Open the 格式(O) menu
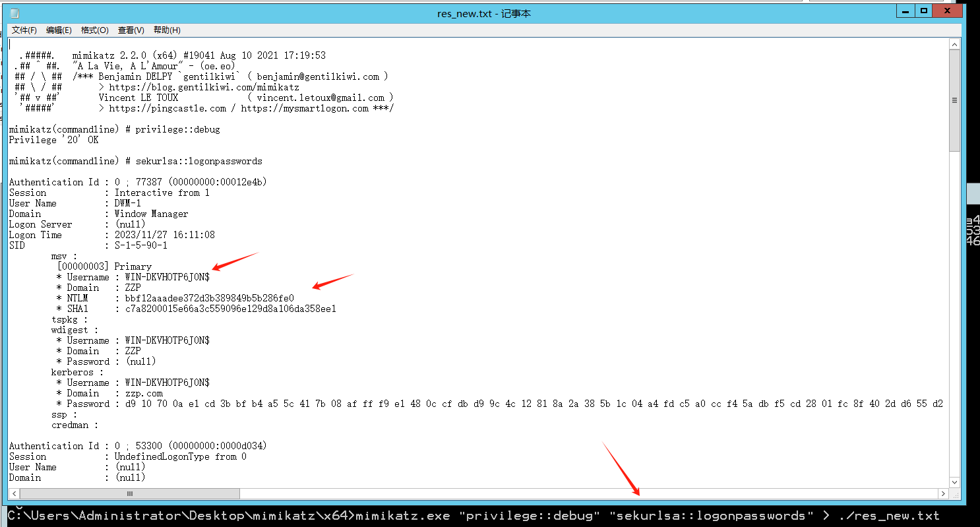The image size is (980, 527). tap(94, 30)
